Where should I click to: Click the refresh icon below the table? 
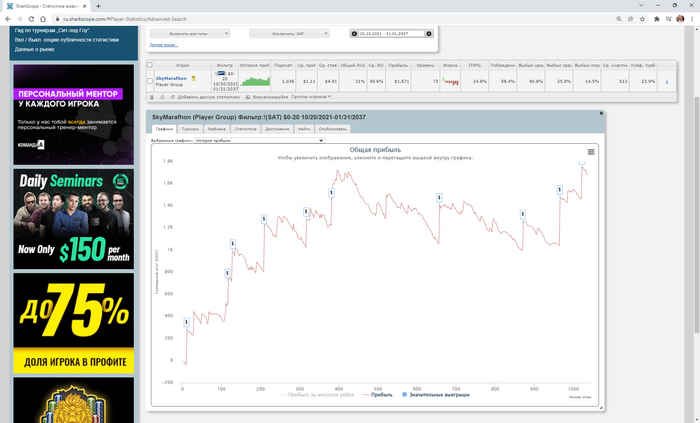point(162,97)
